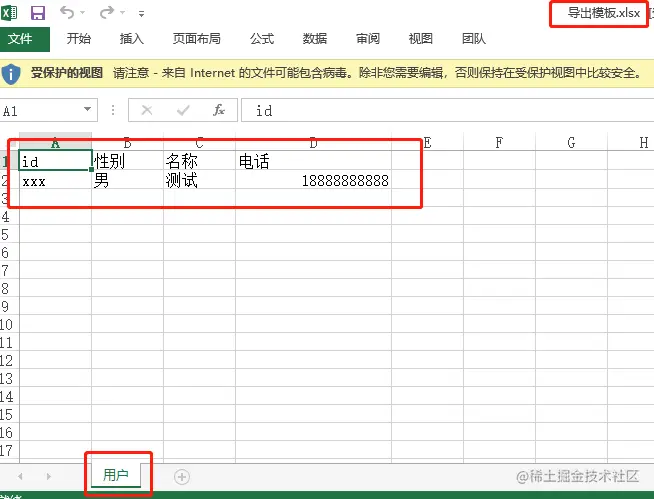Viewport: 654px width, 499px height.
Task: Select column H header
Action: 631,143
